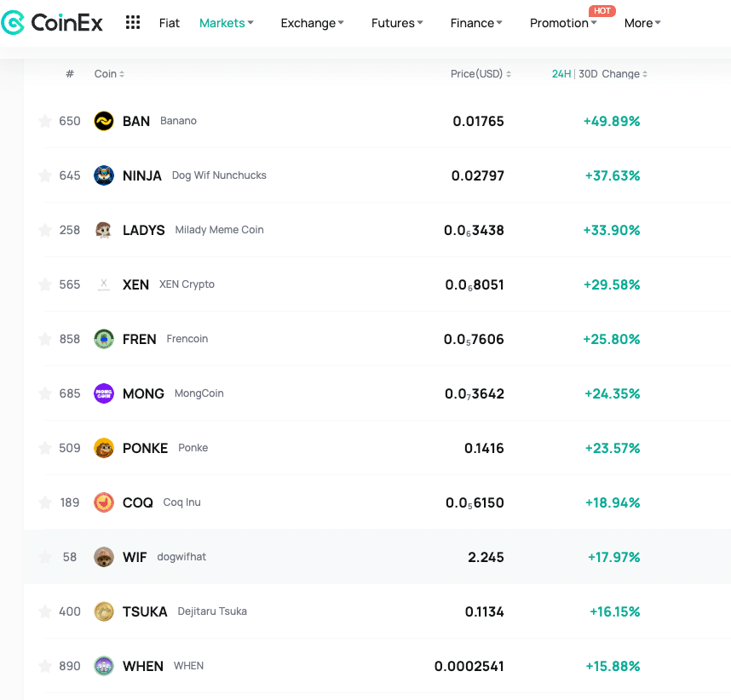
Task: Click the Banano coin icon
Action: tap(104, 121)
